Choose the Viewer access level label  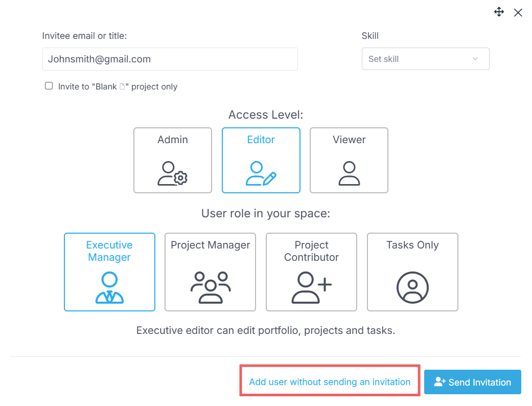349,140
